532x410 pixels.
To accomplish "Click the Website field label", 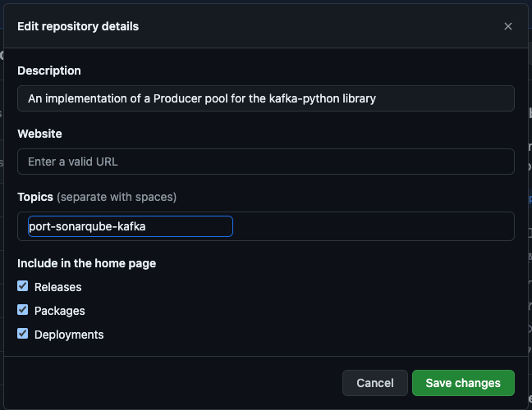I will (39, 134).
